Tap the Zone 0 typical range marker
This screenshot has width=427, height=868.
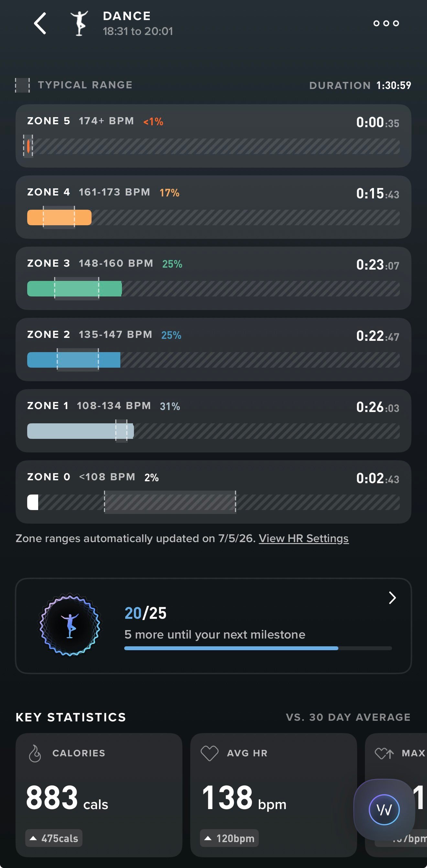coord(170,502)
